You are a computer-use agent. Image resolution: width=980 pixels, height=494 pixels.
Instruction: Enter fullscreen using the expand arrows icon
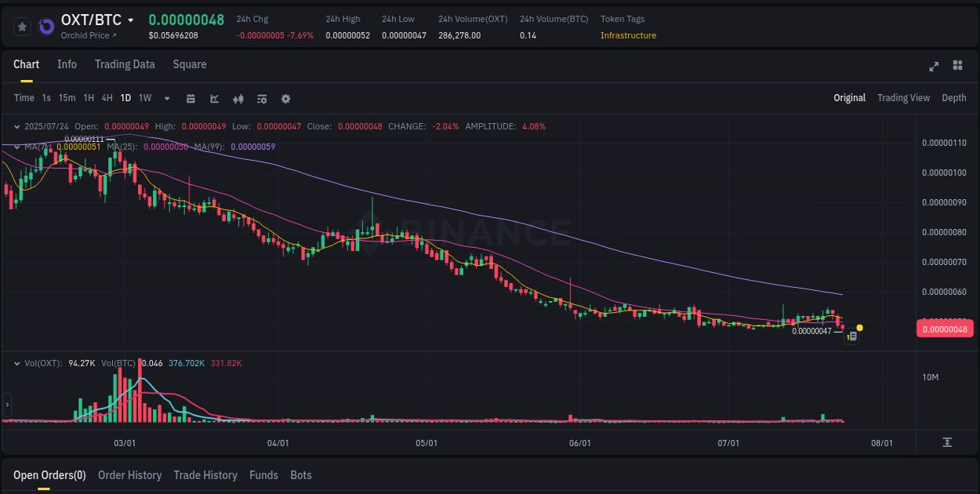934,66
